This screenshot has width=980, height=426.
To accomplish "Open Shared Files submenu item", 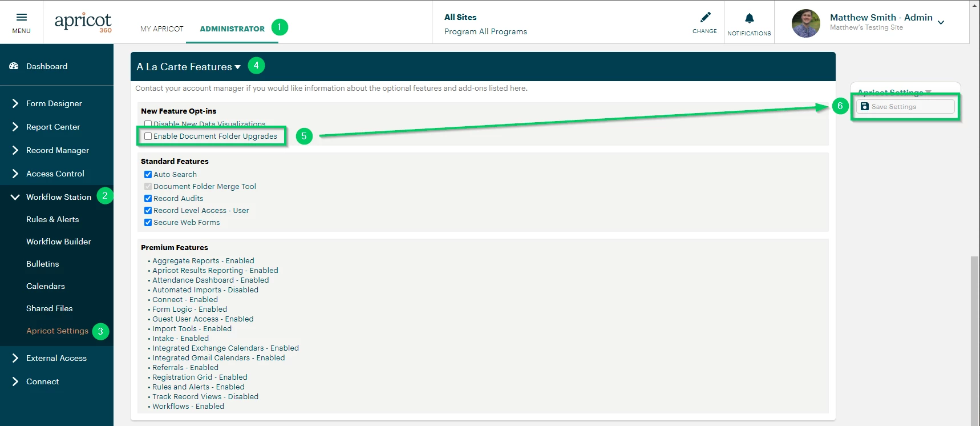I will click(x=50, y=308).
